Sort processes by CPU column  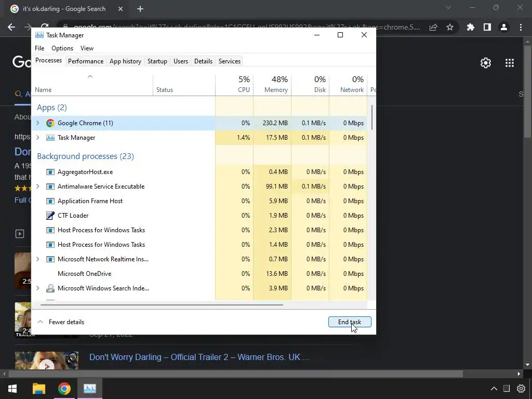234,85
